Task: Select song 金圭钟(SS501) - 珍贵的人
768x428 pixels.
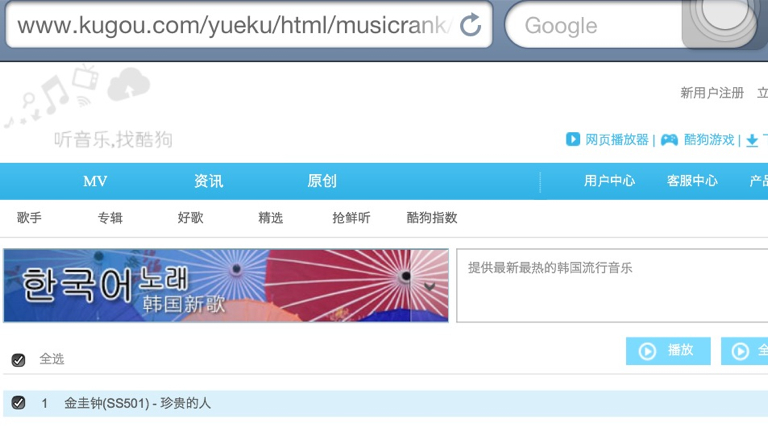Action: (138, 403)
